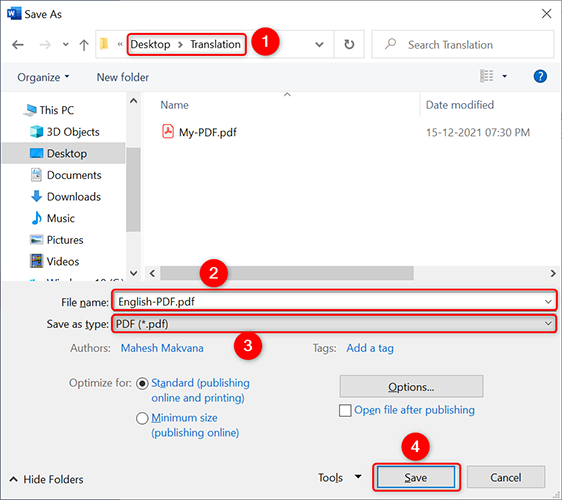The image size is (562, 500).
Task: Click Add a tag
Action: coord(370,348)
